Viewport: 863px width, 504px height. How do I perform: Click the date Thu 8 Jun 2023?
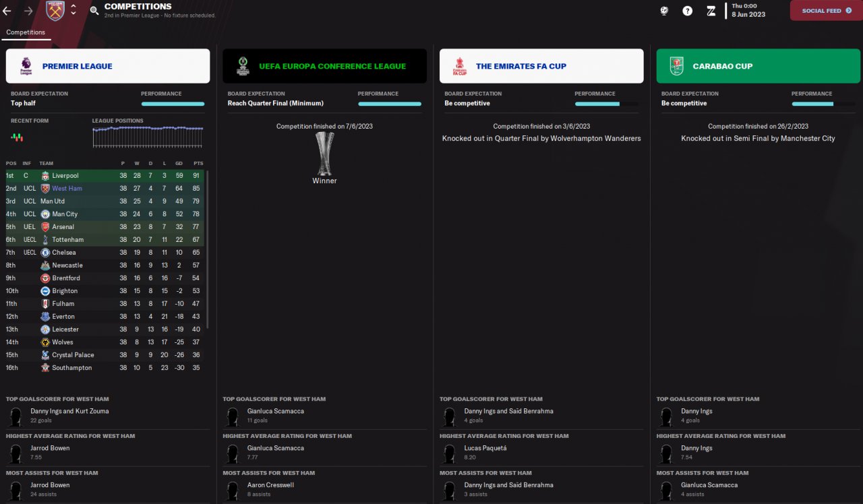pos(748,10)
